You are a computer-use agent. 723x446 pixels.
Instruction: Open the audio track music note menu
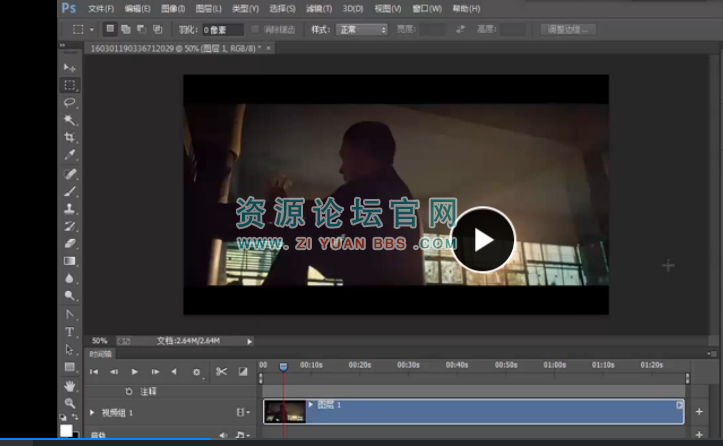(242, 435)
